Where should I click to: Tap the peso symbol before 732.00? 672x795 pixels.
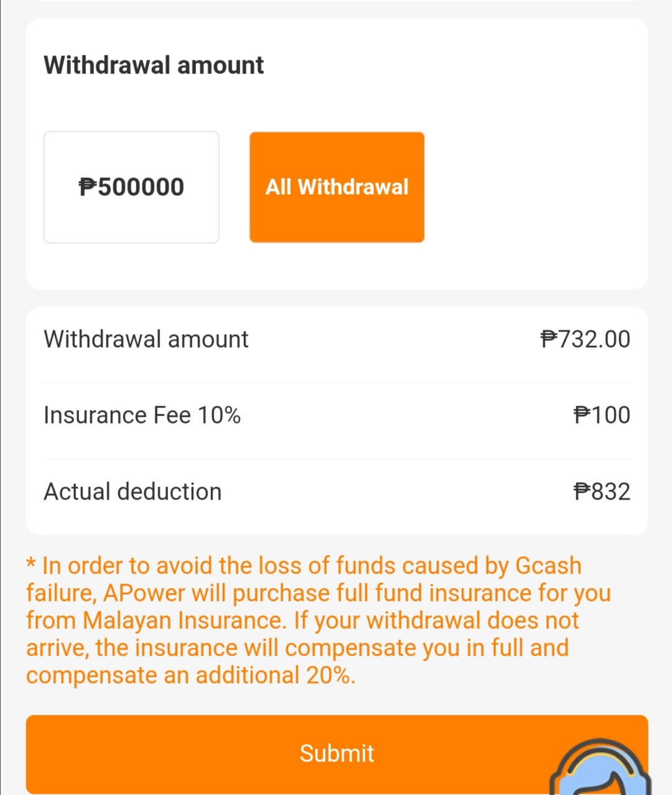pos(549,339)
